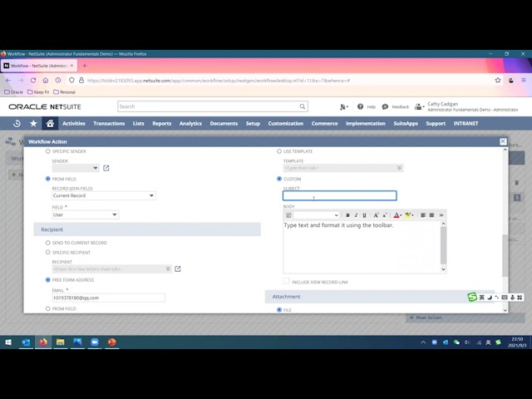This screenshot has height=399, width=532.
Task: Click the search magnifier icon
Action: click(x=303, y=106)
